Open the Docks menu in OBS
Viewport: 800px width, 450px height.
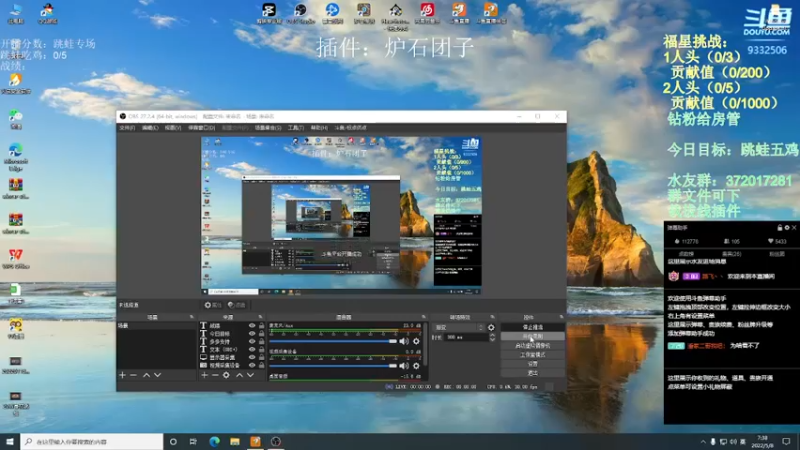coord(202,128)
